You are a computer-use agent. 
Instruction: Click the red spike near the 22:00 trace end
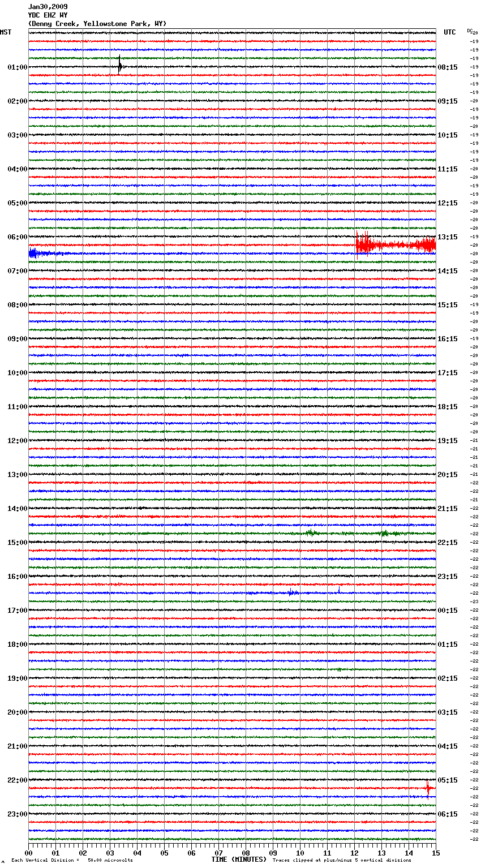(x=428, y=788)
